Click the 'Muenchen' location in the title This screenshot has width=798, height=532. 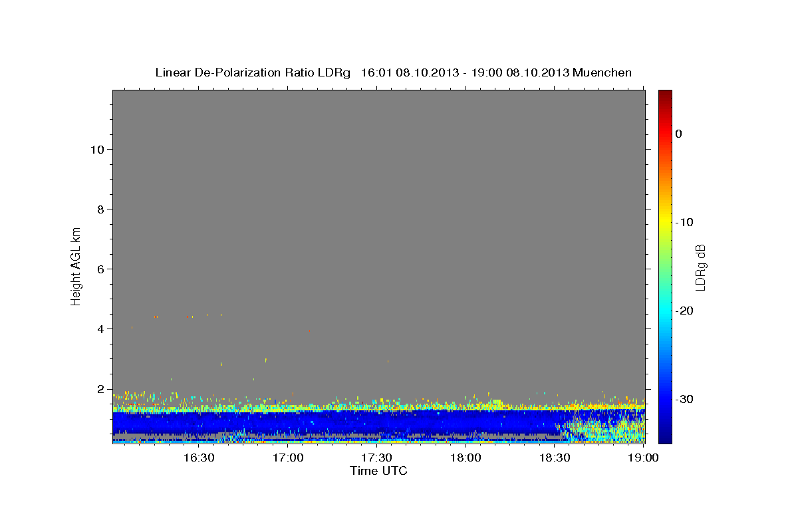(602, 72)
